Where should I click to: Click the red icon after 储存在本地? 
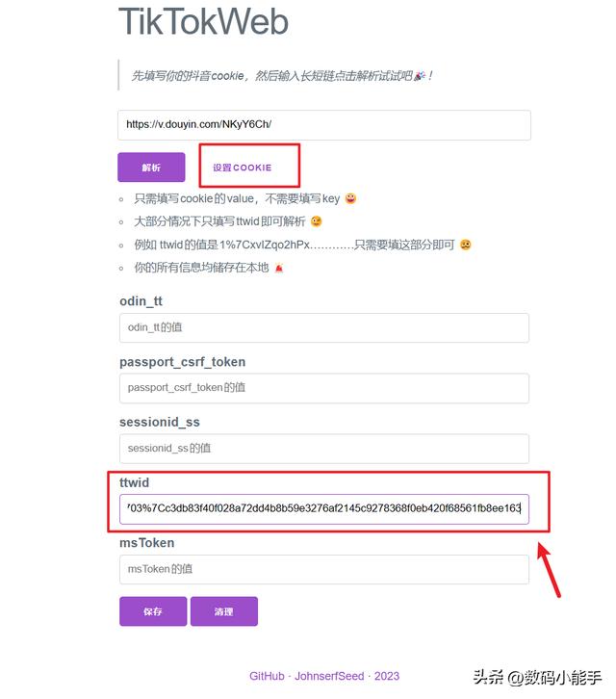tap(279, 268)
